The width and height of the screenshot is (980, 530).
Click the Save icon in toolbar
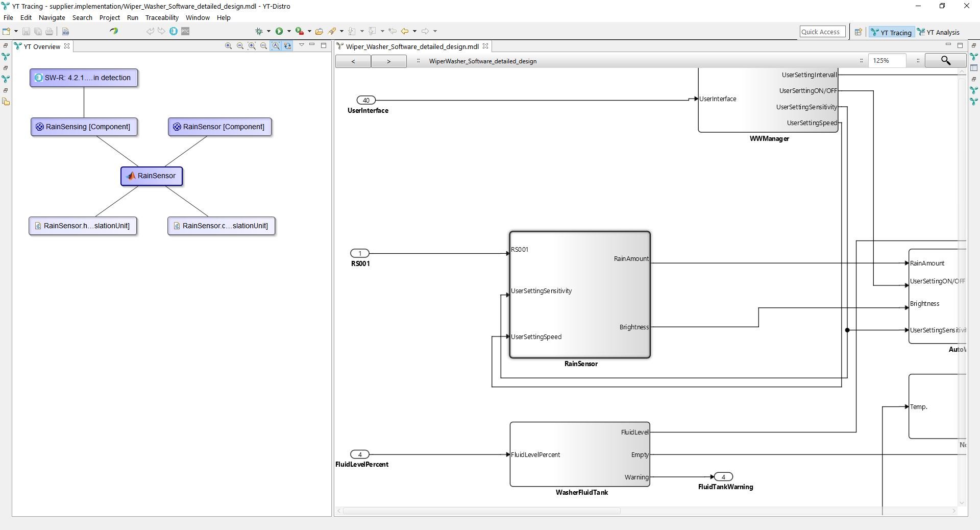26,31
